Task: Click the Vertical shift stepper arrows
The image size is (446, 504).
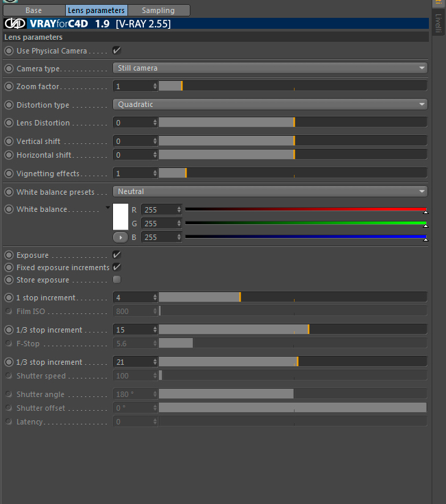Action: tap(155, 141)
